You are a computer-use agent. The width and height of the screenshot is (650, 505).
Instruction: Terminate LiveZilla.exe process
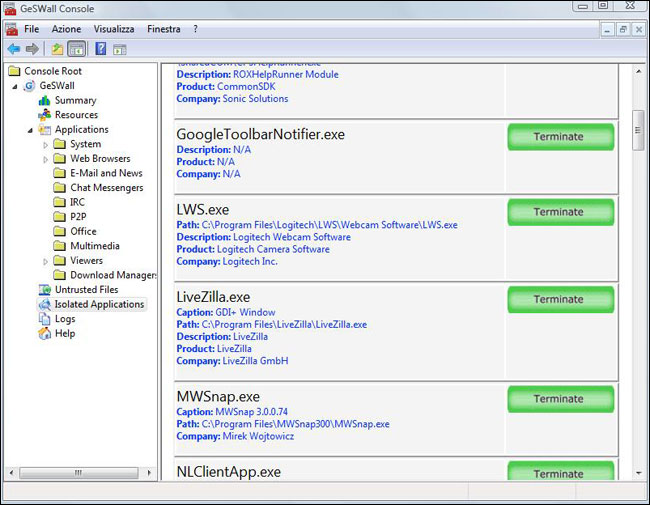[558, 299]
